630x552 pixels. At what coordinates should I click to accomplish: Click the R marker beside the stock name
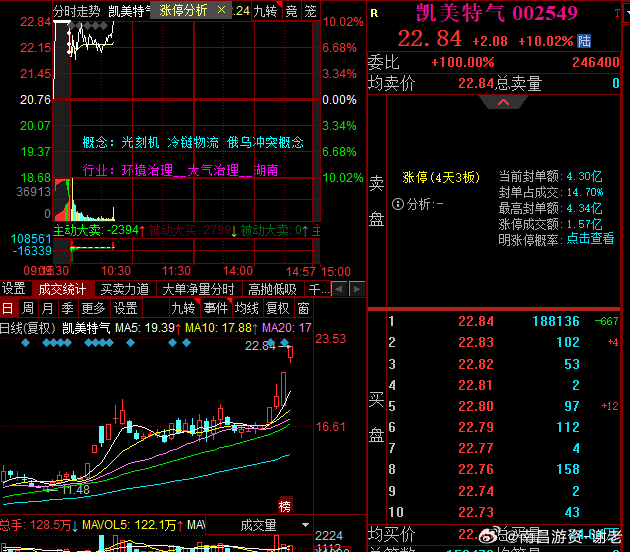pyautogui.click(x=374, y=13)
